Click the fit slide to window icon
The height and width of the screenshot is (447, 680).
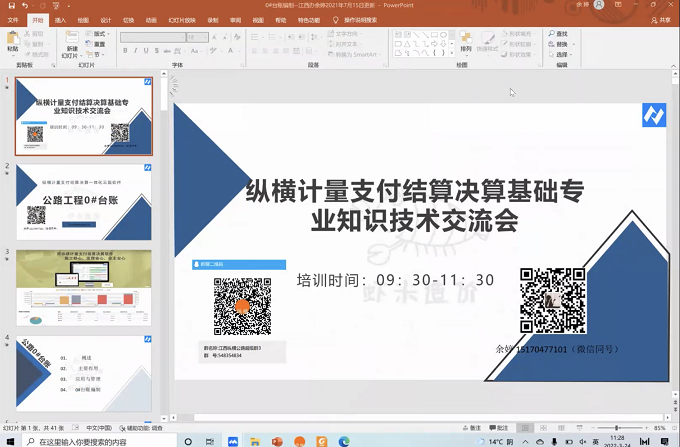673,428
